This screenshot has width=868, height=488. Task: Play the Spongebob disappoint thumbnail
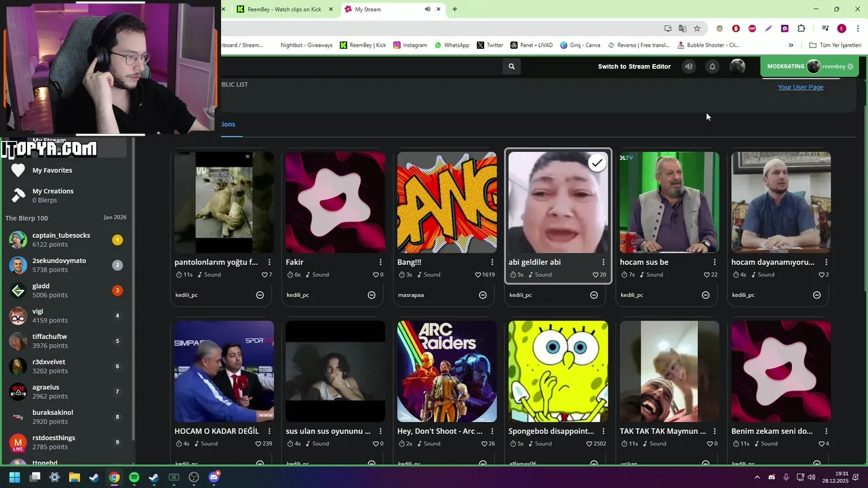tap(558, 371)
